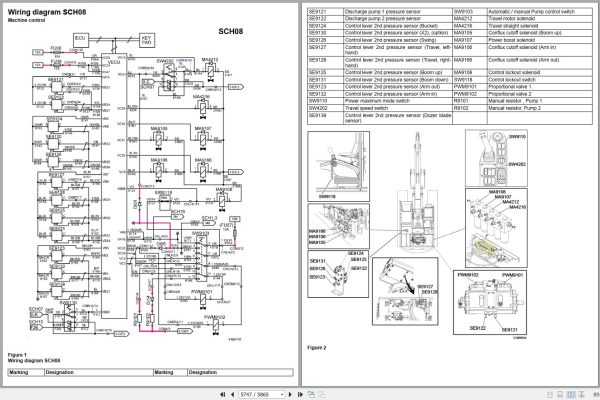Image resolution: width=600 pixels, height=400 pixels.
Task: Click the 'Travel speed switch' cell
Action: [x=398, y=108]
